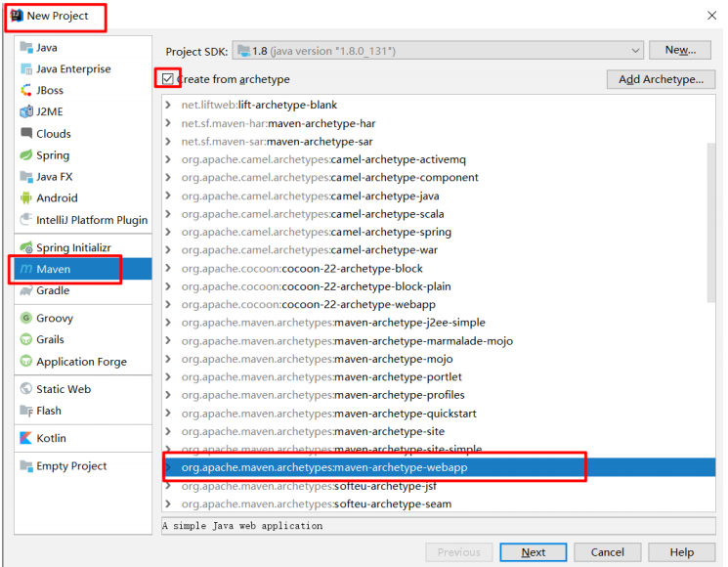The height and width of the screenshot is (567, 728).
Task: Click the Kotlin K icon
Action: click(x=26, y=438)
